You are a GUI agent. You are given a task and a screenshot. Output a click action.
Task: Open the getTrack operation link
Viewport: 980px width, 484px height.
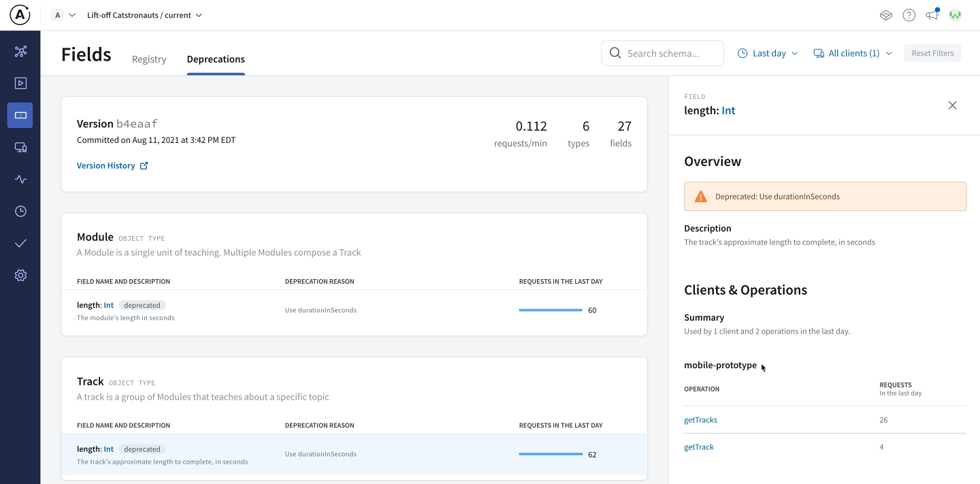[x=699, y=447]
